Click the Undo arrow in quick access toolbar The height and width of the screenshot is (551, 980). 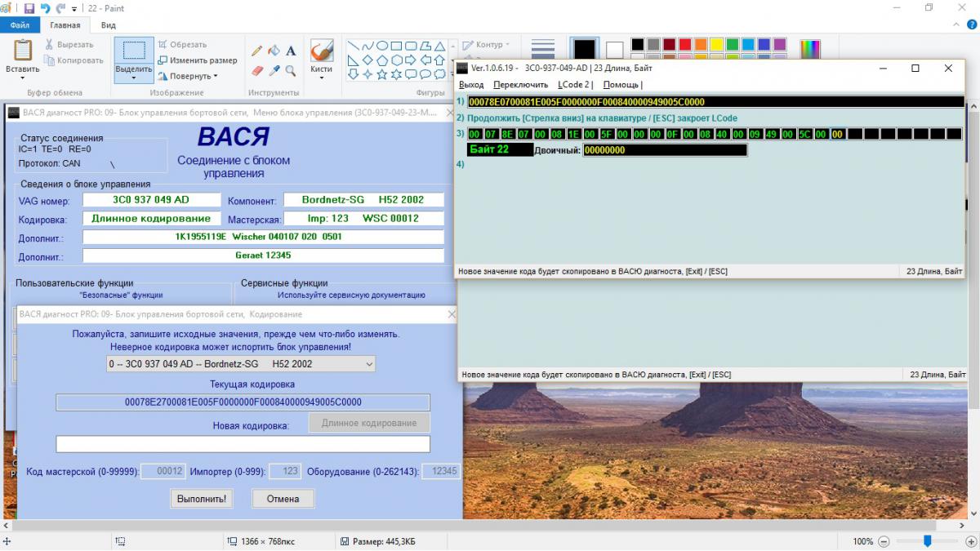click(x=45, y=8)
